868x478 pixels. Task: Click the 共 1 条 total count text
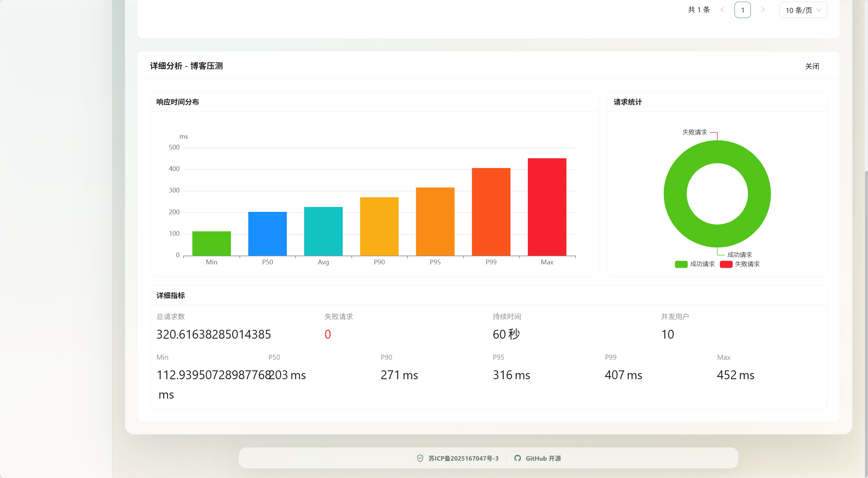[699, 10]
